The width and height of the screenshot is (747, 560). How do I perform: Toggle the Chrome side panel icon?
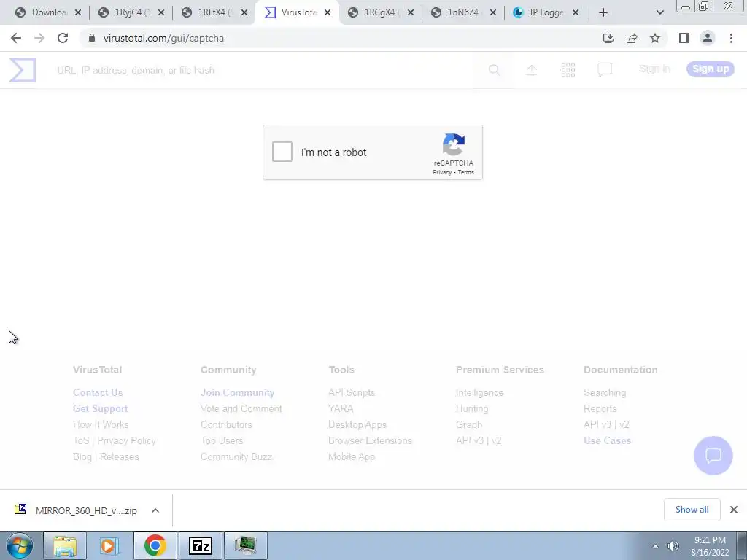coord(684,38)
